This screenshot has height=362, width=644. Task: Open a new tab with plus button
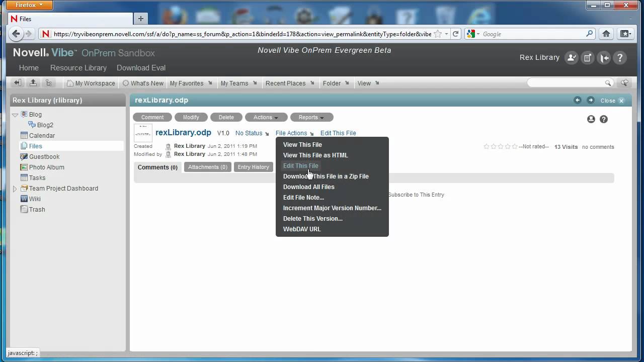pos(140,19)
